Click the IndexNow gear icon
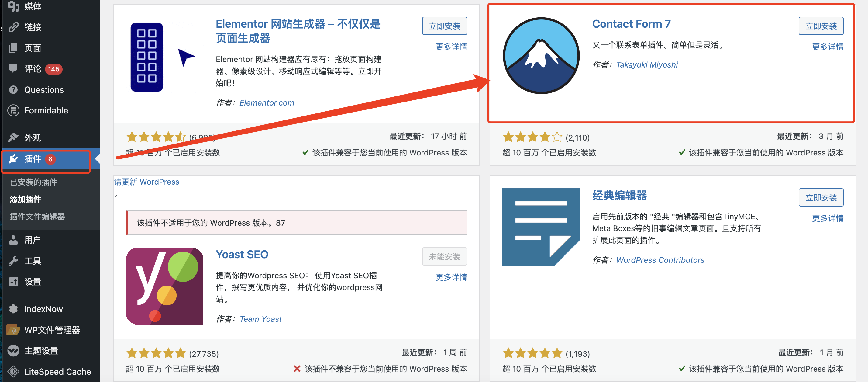 pos(13,309)
